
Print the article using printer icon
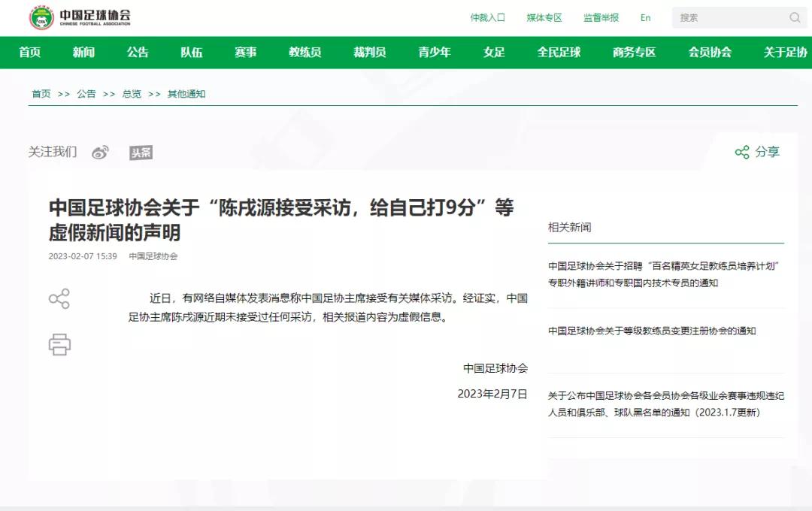tap(59, 344)
